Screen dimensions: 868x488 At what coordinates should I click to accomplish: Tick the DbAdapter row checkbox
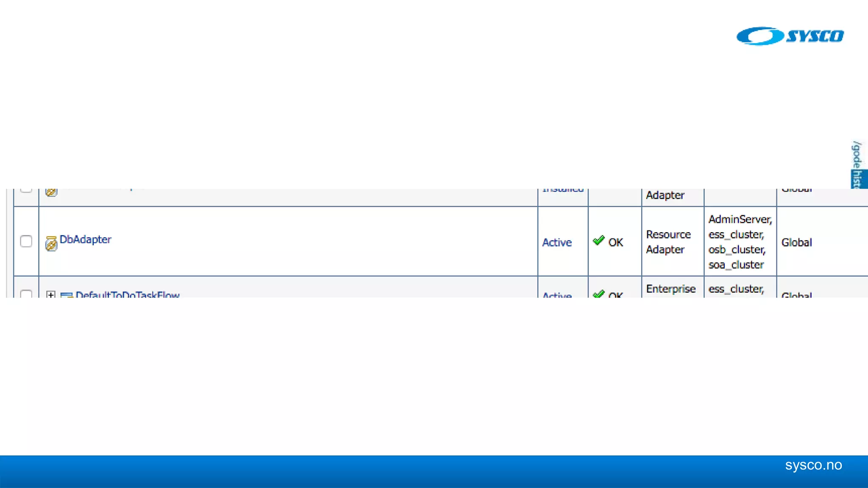[x=26, y=241]
